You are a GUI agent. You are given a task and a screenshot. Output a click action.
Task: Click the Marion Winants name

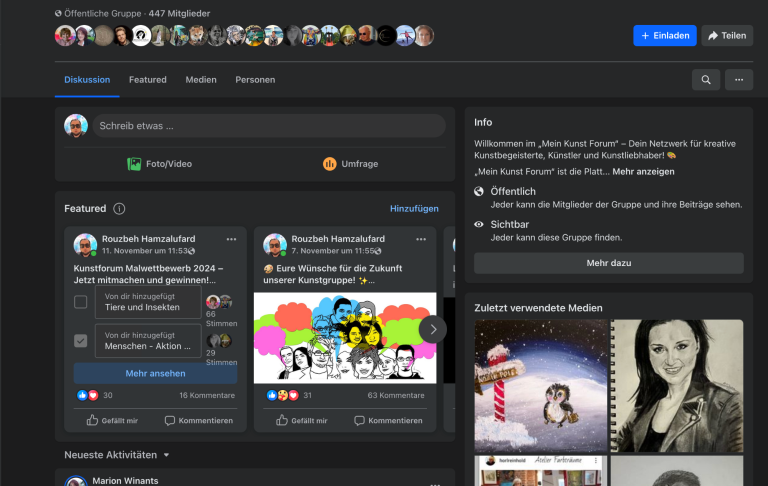125,481
